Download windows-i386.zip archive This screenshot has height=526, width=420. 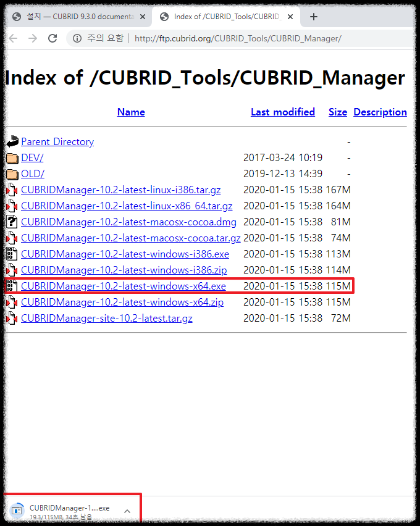(x=124, y=270)
